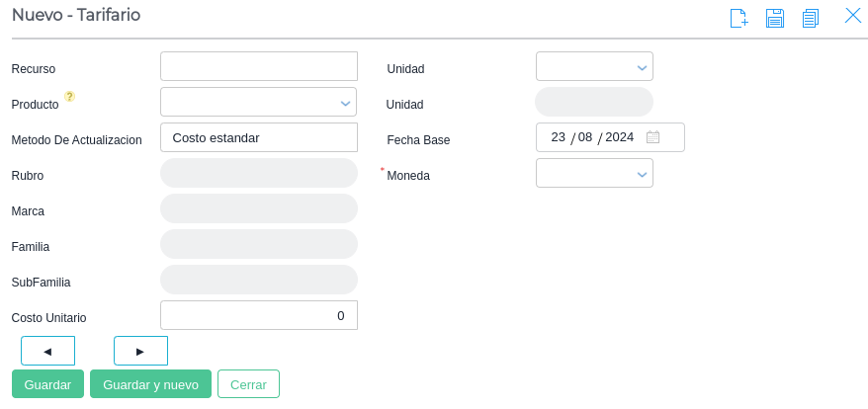Viewport: 868px width, 409px height.
Task: Click the save and new copy icon
Action: click(811, 18)
